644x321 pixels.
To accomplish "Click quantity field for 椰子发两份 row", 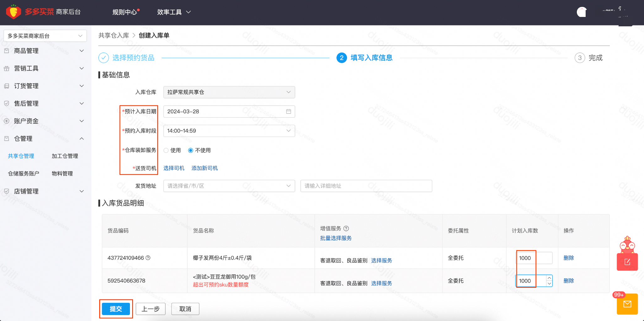I will [534, 258].
